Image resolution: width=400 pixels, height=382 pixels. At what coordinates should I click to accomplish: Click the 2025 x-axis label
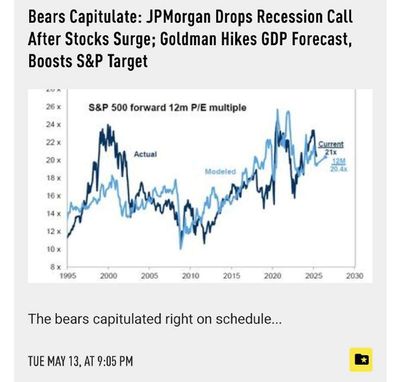tap(314, 276)
